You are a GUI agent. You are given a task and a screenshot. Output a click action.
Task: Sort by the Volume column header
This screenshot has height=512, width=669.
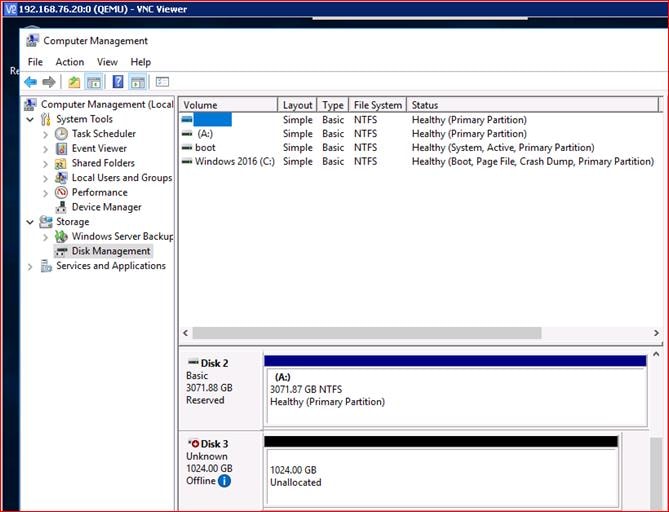[228, 105]
